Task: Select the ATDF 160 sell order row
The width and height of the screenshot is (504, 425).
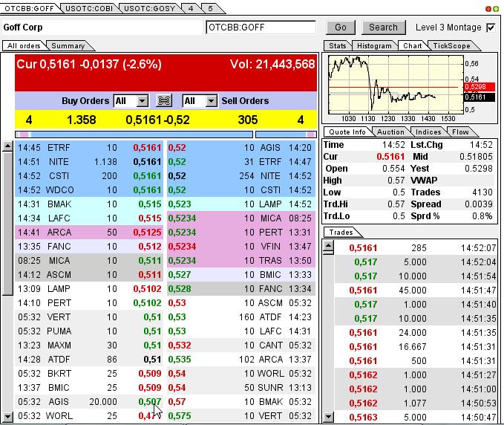Action: click(x=241, y=317)
